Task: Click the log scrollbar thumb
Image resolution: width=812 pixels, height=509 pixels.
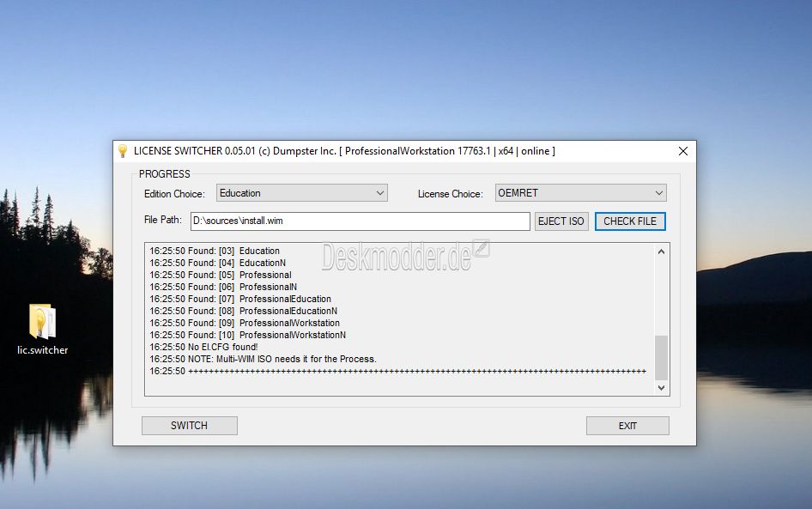Action: (661, 354)
